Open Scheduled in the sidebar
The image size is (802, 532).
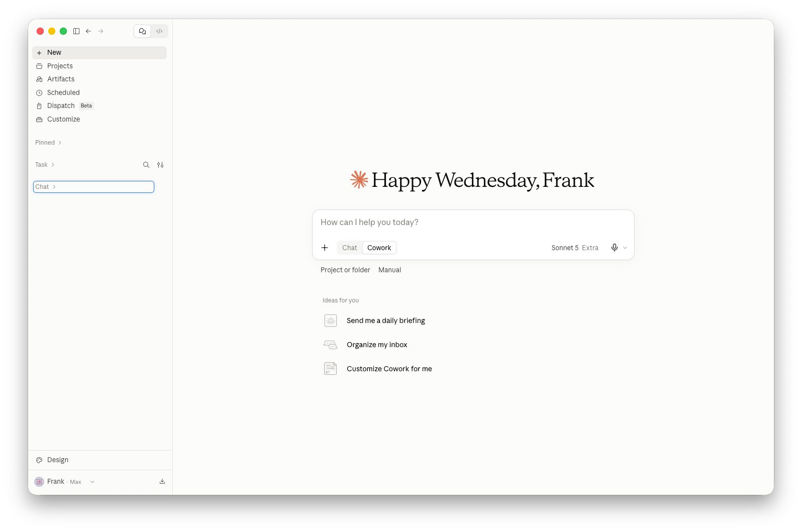click(x=99, y=92)
